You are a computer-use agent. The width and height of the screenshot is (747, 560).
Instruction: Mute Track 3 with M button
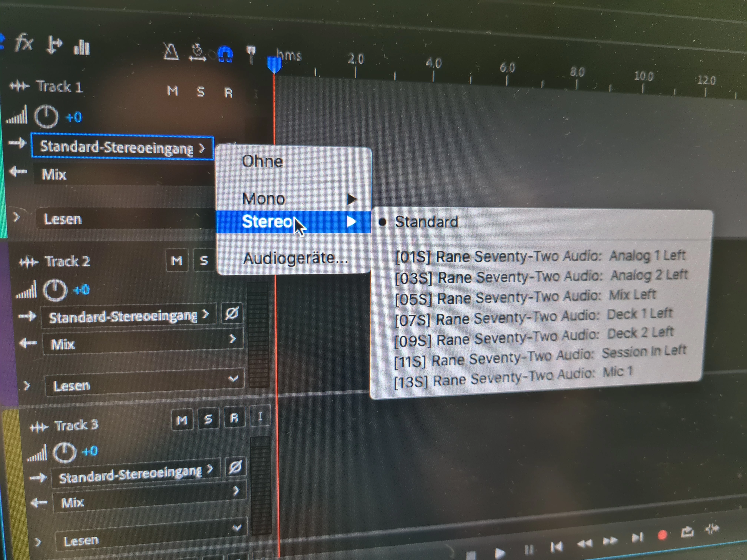(182, 420)
